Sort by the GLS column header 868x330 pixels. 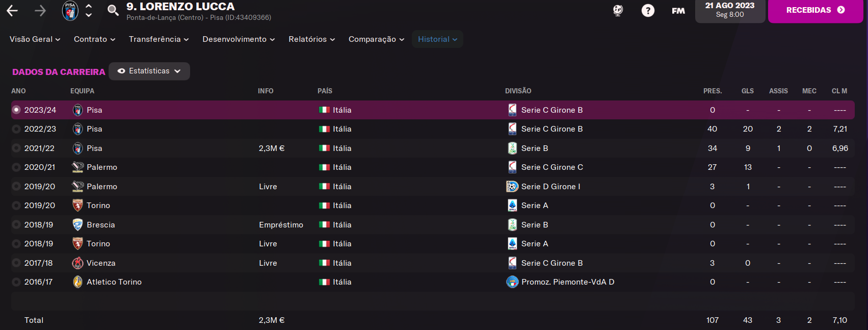click(748, 91)
